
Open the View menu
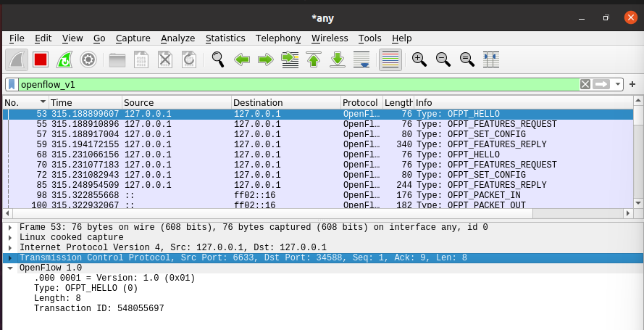[x=72, y=38]
